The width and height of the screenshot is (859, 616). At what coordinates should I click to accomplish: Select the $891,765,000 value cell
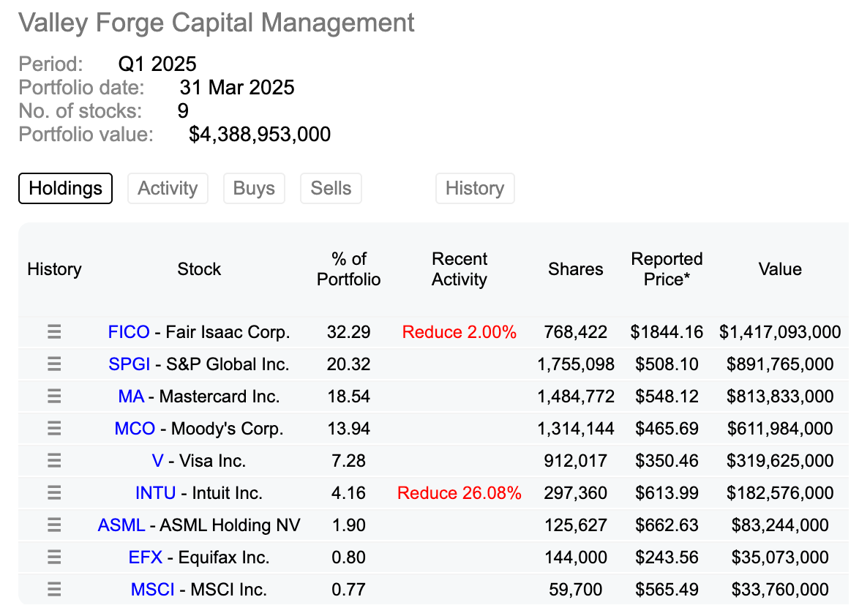780,364
